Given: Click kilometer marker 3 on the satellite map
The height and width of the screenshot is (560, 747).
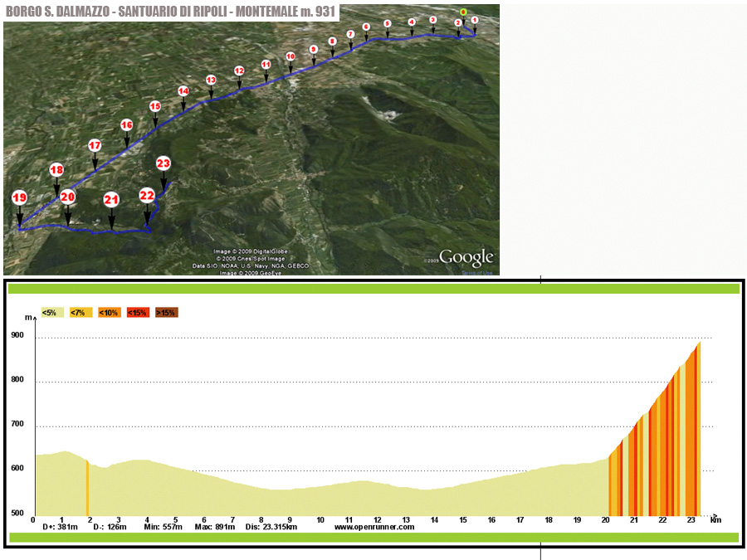Looking at the screenshot, I should coord(432,20).
